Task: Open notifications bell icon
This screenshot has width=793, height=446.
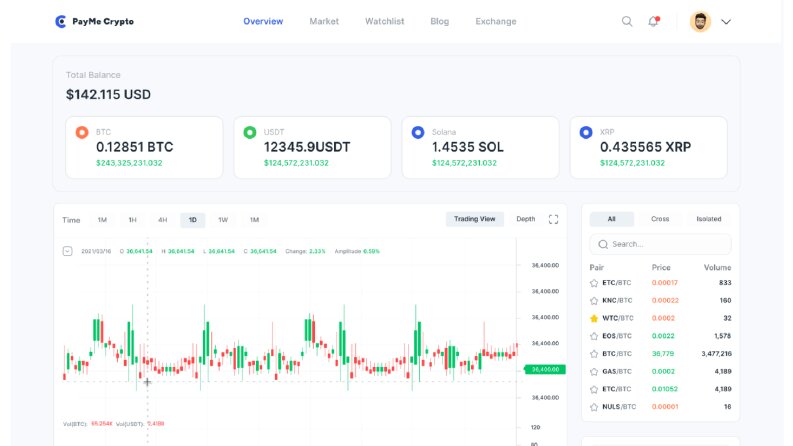Action: coord(653,21)
